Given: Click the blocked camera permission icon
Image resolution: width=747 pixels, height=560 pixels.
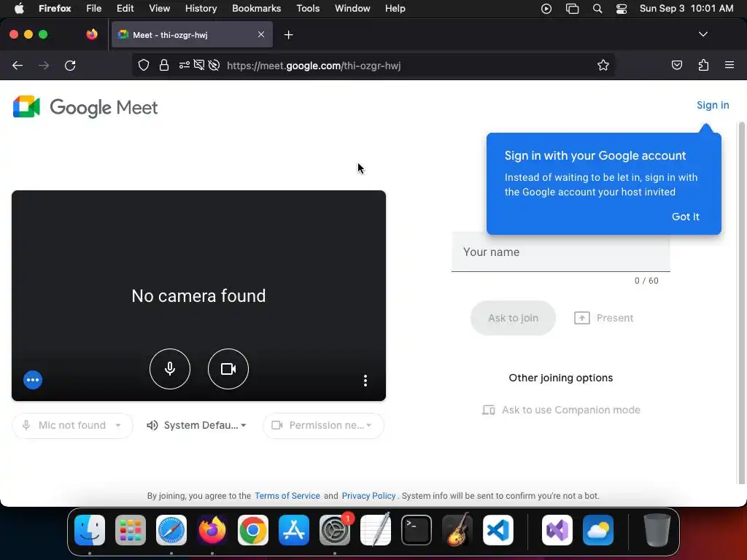Looking at the screenshot, I should click(x=199, y=65).
